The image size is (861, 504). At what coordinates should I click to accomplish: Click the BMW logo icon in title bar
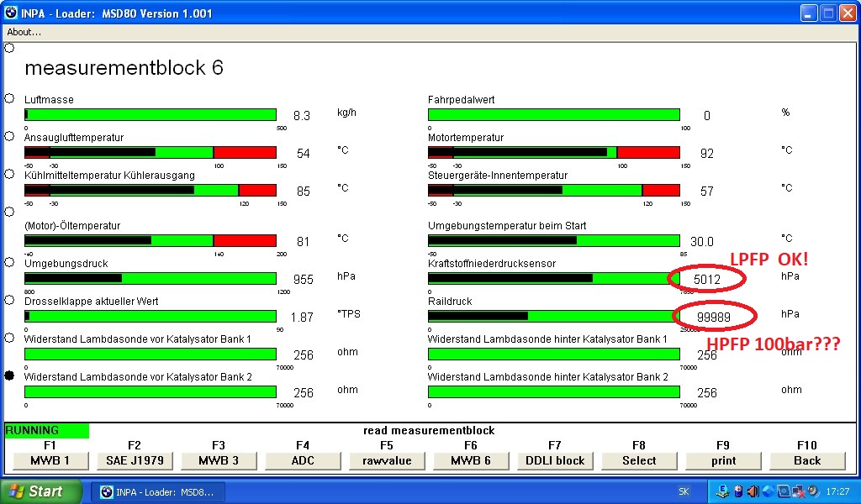[x=11, y=13]
